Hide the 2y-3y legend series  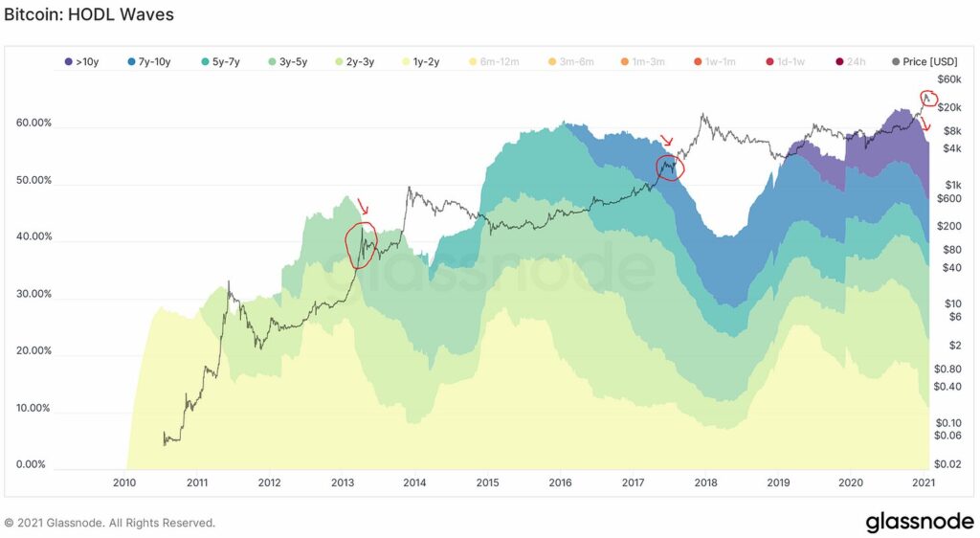tap(355, 62)
